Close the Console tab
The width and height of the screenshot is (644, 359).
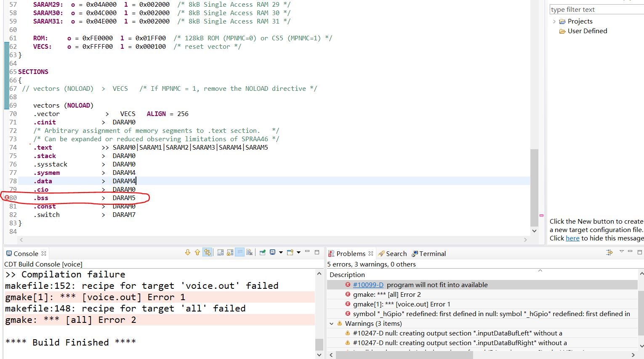click(44, 253)
